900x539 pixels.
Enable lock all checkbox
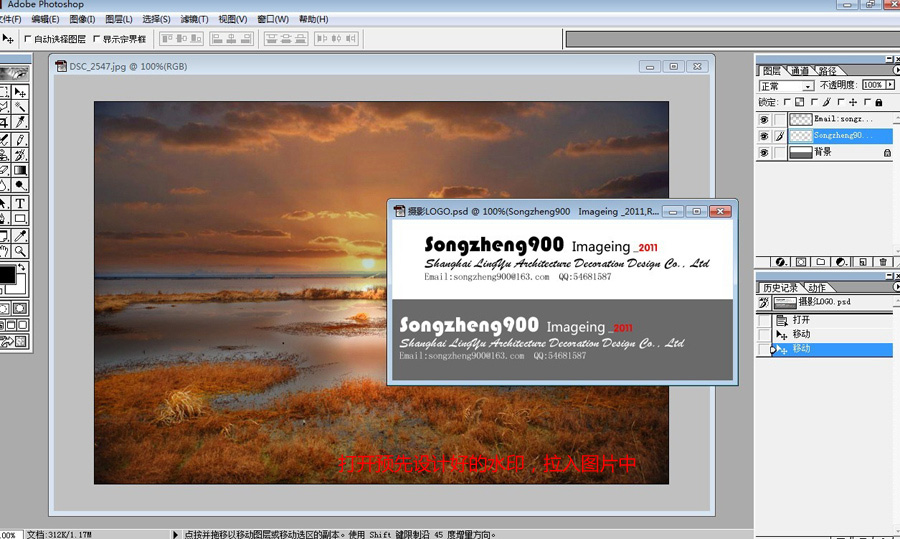867,102
